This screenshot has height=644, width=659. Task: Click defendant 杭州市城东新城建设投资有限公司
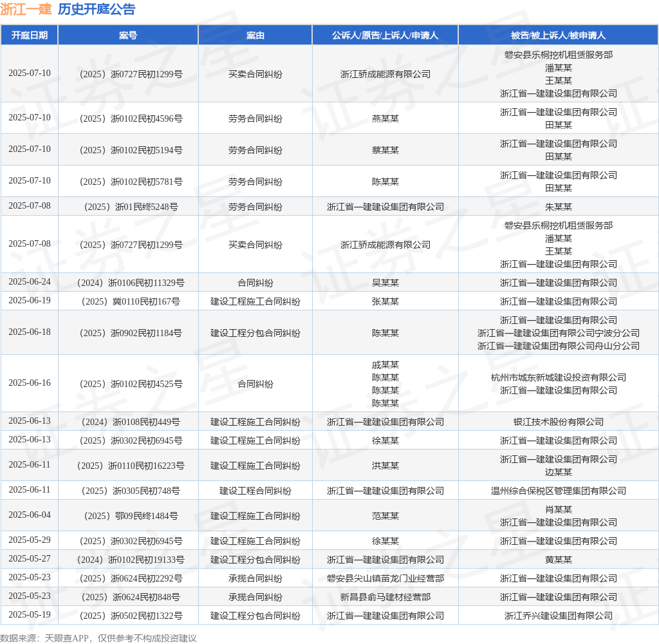559,378
